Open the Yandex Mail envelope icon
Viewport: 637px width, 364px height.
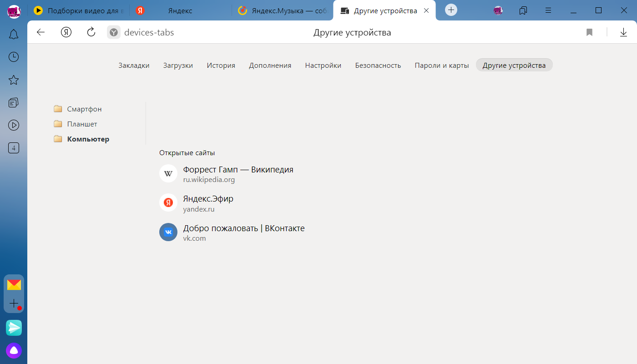(x=14, y=285)
